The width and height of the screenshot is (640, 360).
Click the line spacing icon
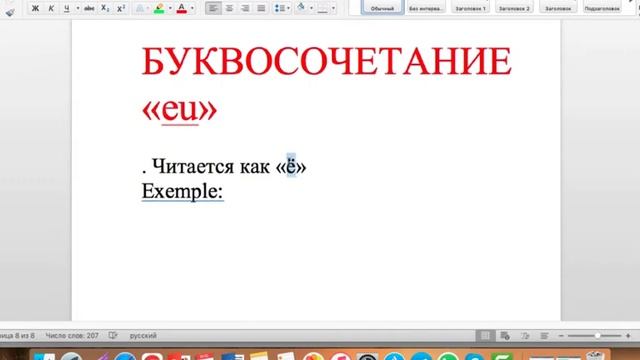(280, 8)
